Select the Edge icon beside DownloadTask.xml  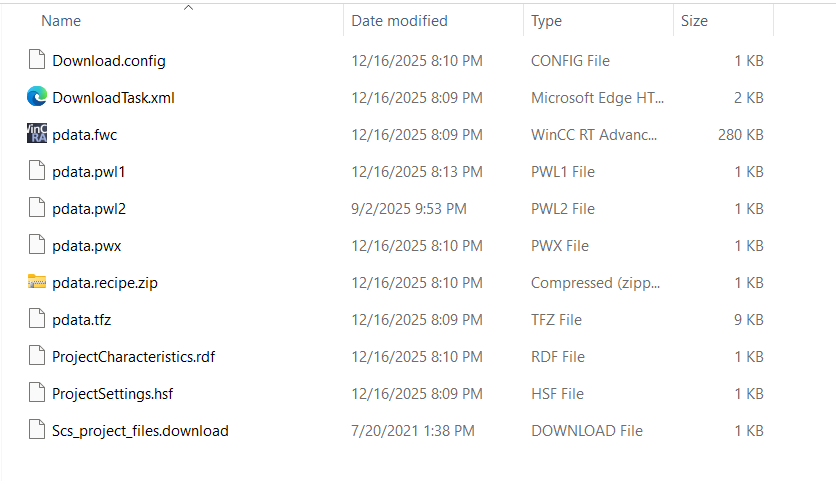(37, 97)
